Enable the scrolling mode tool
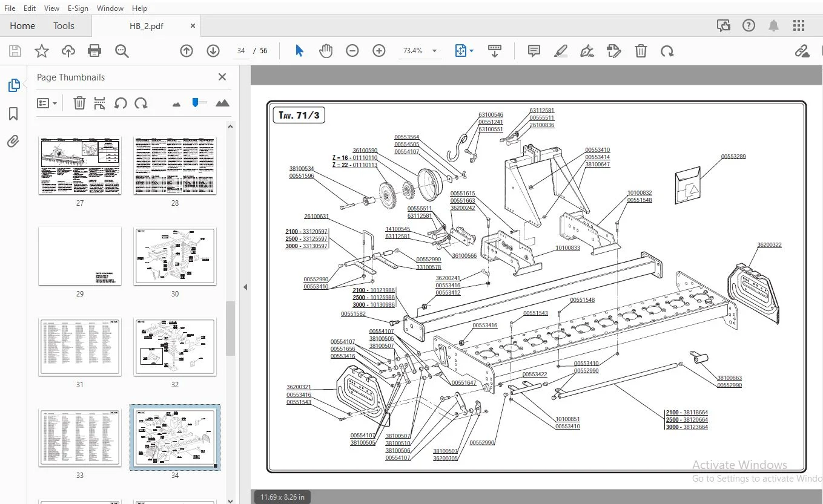Viewport: 823px width, 504px height. pos(495,51)
